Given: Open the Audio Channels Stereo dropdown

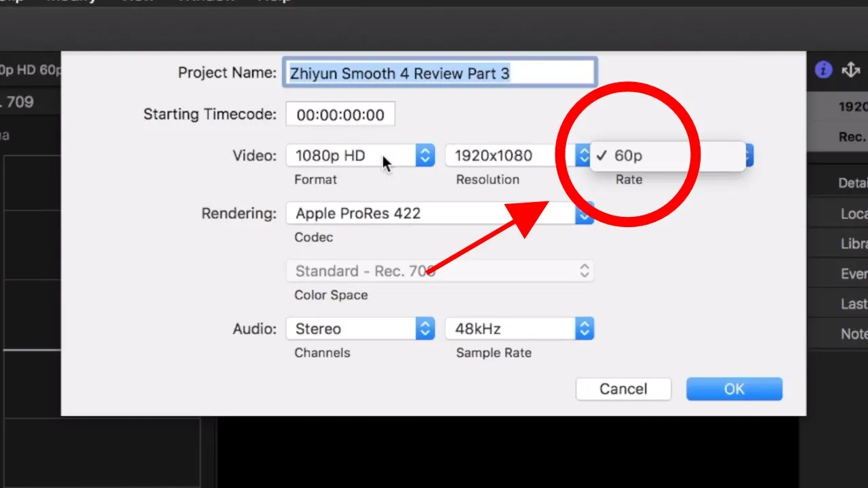Looking at the screenshot, I should [360, 329].
